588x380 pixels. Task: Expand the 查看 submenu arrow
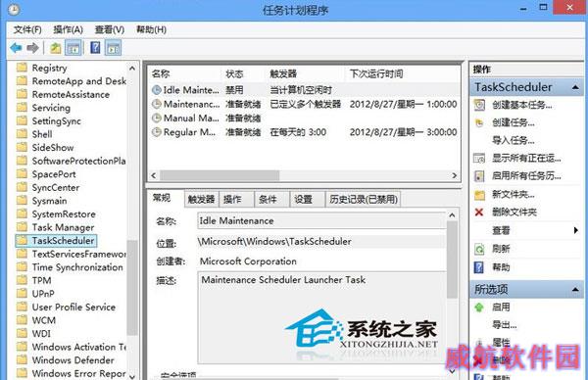pyautogui.click(x=576, y=230)
